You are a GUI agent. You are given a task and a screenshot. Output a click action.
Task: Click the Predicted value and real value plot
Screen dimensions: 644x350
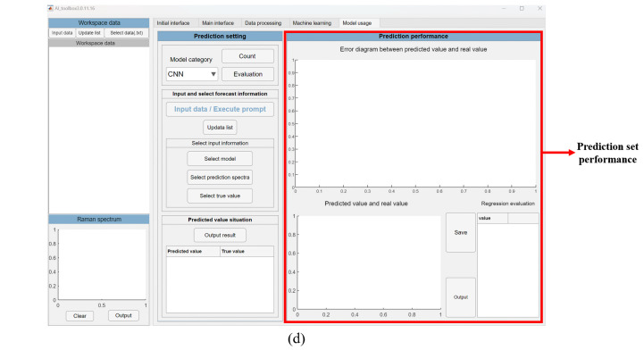tap(369, 262)
